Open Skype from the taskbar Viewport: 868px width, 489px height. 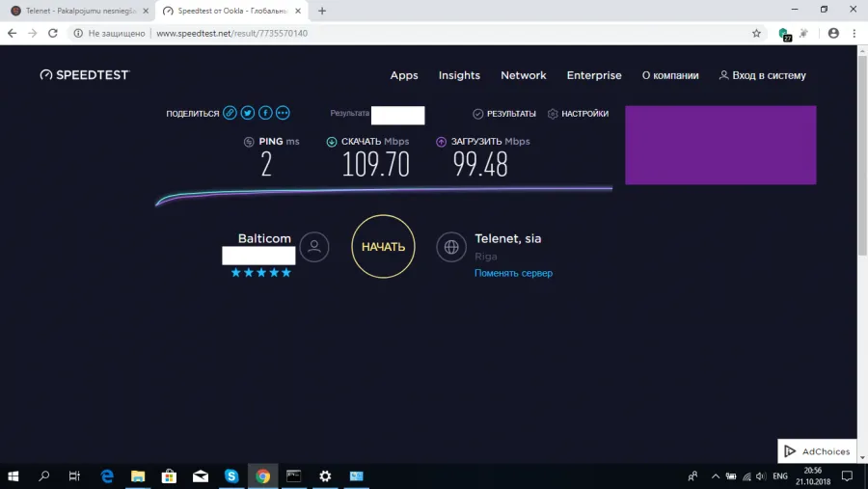click(231, 476)
